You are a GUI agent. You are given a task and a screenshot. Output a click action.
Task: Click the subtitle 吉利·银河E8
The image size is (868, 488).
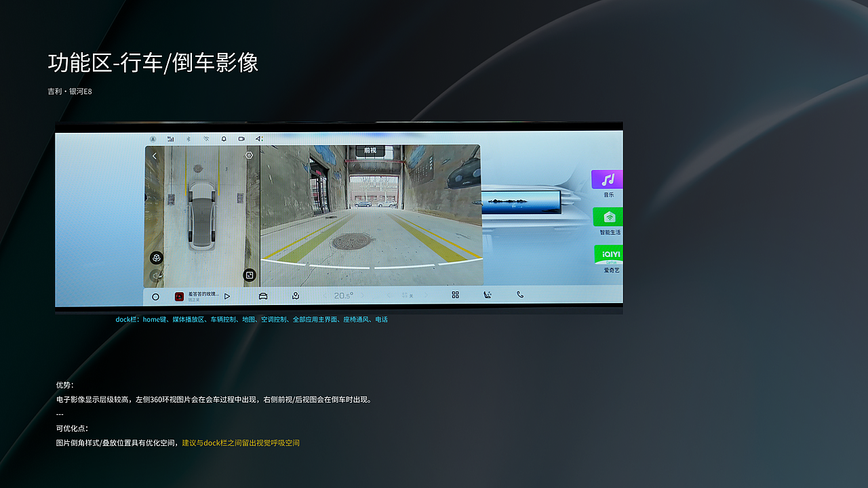[70, 91]
